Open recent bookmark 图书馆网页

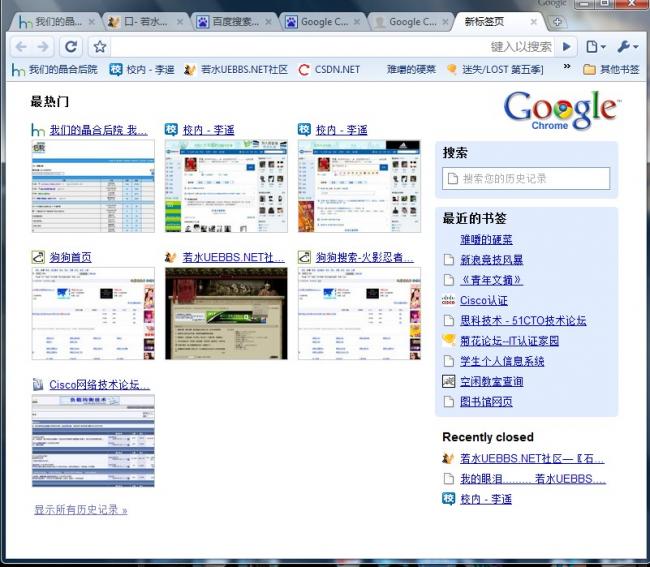486,402
